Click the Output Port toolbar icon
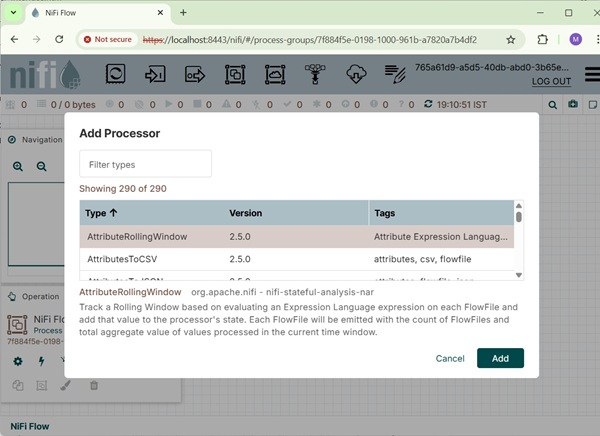This screenshot has height=436, width=600. tap(194, 75)
